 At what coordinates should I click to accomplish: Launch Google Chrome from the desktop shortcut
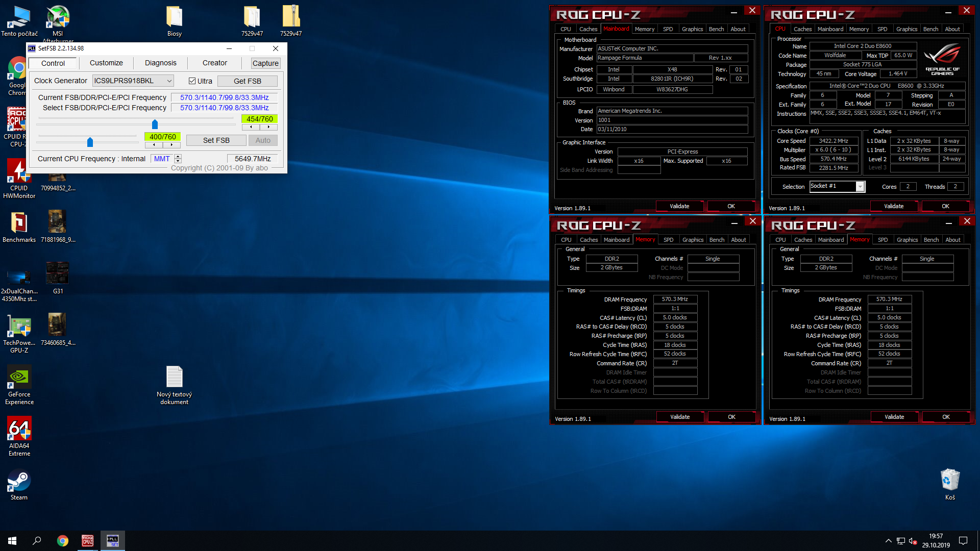click(x=17, y=77)
